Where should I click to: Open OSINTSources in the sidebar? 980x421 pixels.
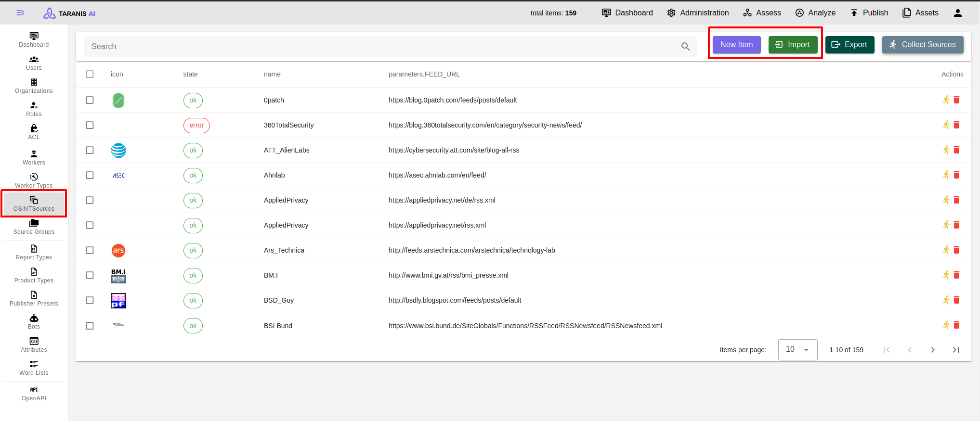click(x=34, y=204)
